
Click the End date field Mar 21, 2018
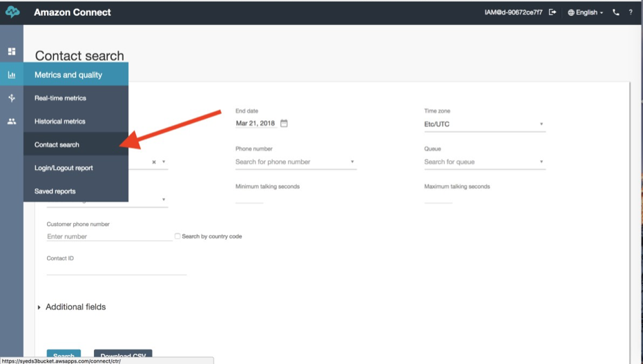256,123
